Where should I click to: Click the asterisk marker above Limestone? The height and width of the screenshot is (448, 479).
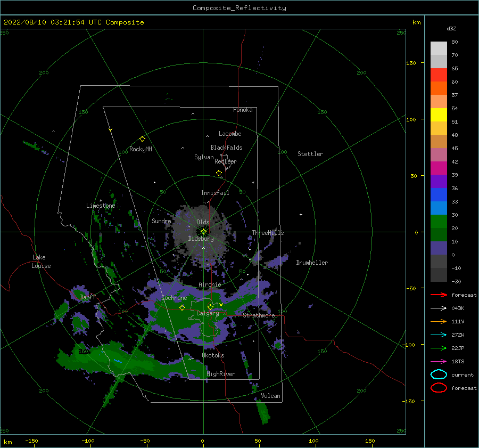[x=101, y=201]
